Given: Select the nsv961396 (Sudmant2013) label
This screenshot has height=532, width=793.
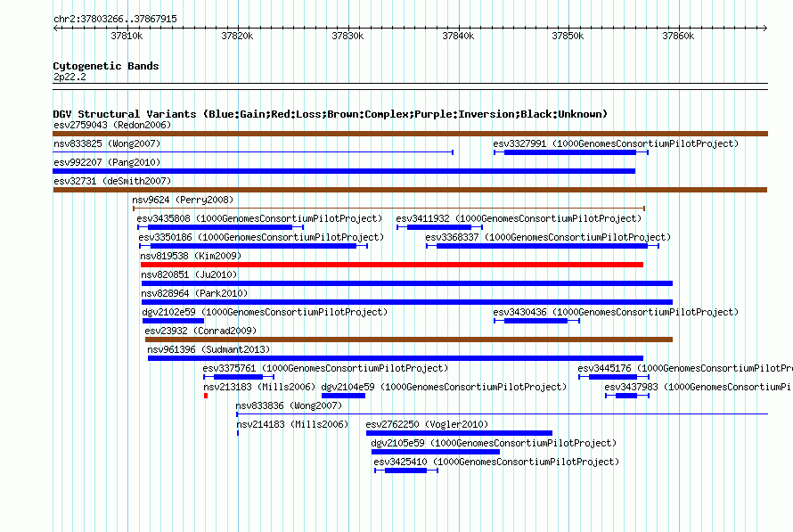Looking at the screenshot, I should 208,349.
